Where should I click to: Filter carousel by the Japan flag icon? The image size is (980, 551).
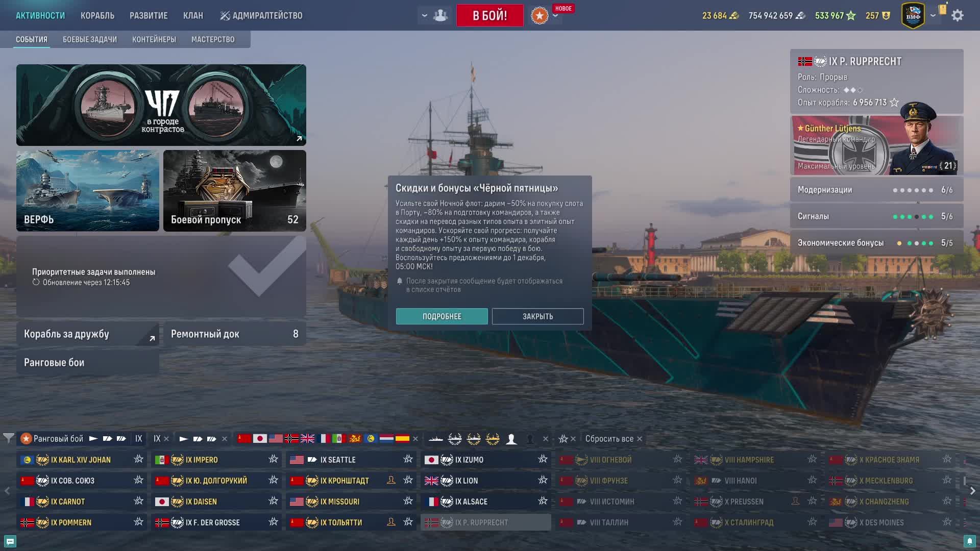(x=260, y=439)
